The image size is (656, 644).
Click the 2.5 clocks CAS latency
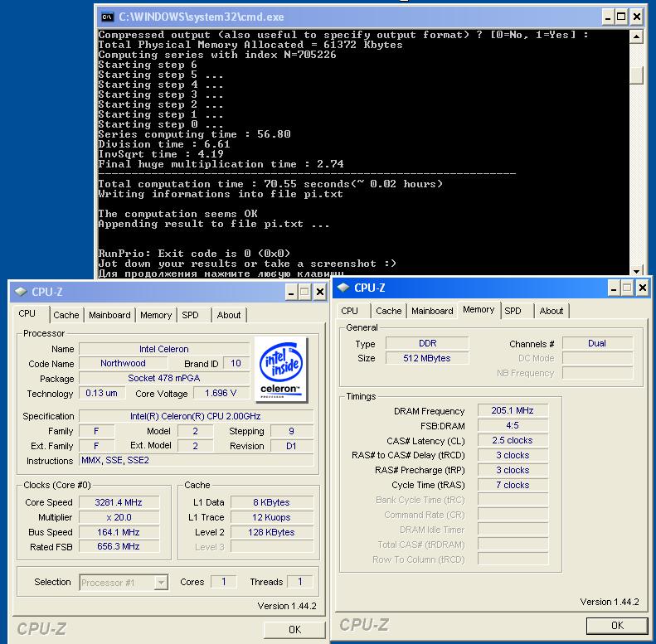(513, 440)
